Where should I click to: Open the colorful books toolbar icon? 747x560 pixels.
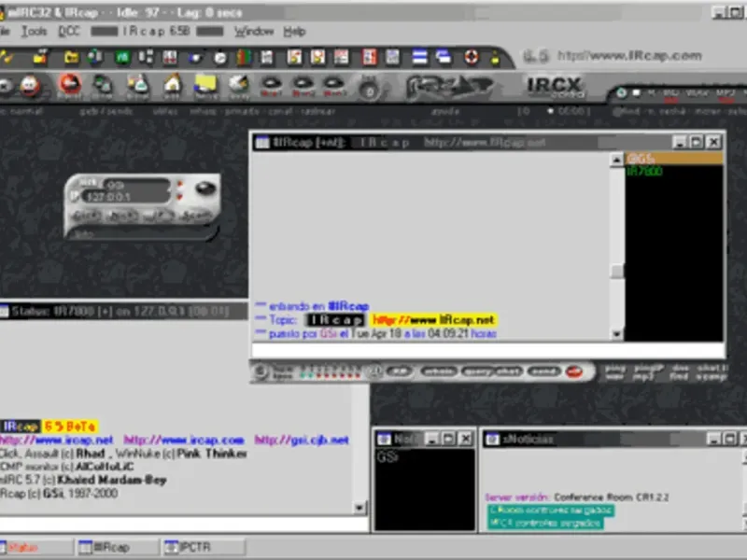pos(244,57)
